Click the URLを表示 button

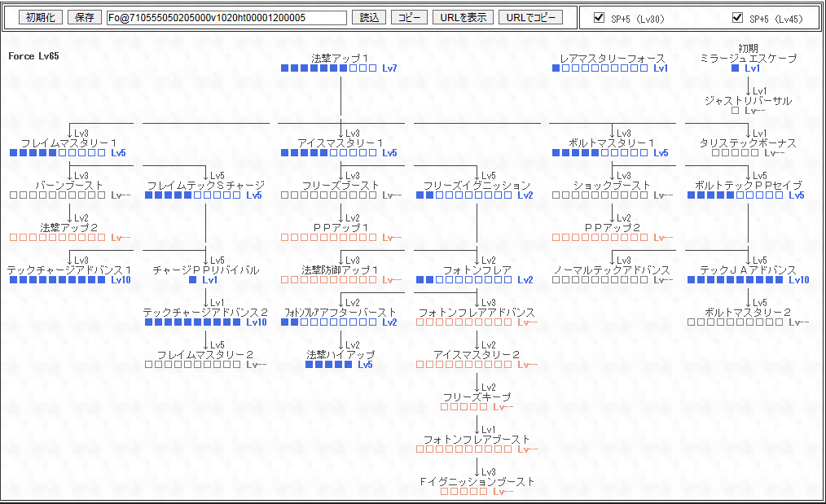(463, 17)
